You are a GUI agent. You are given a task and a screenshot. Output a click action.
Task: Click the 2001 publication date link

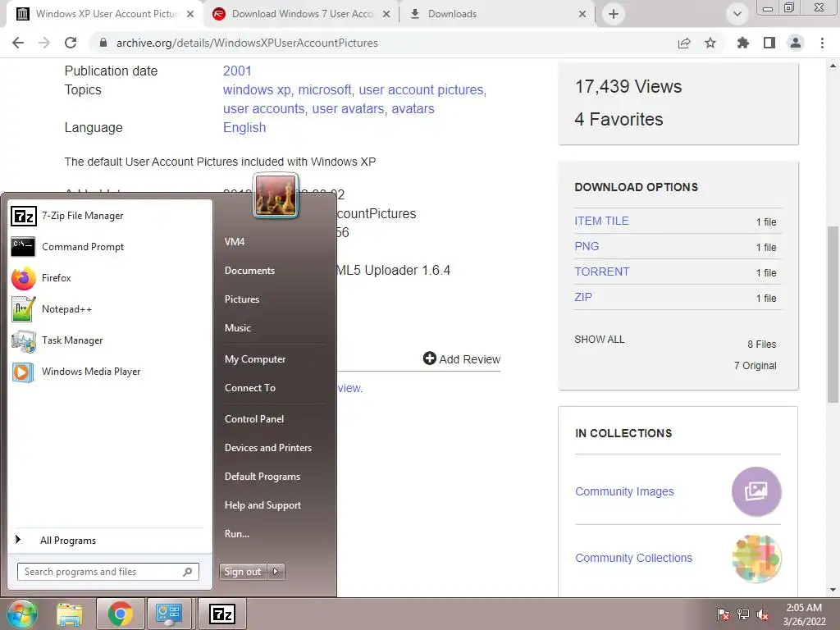click(x=237, y=71)
